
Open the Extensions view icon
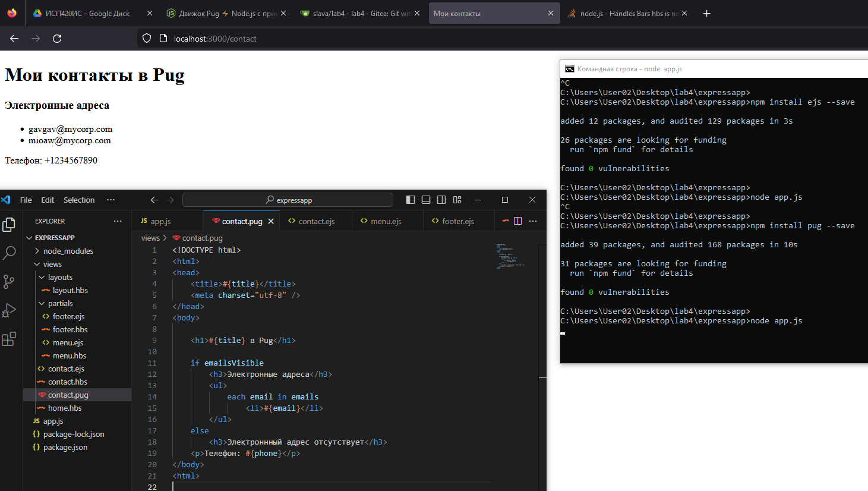point(9,339)
